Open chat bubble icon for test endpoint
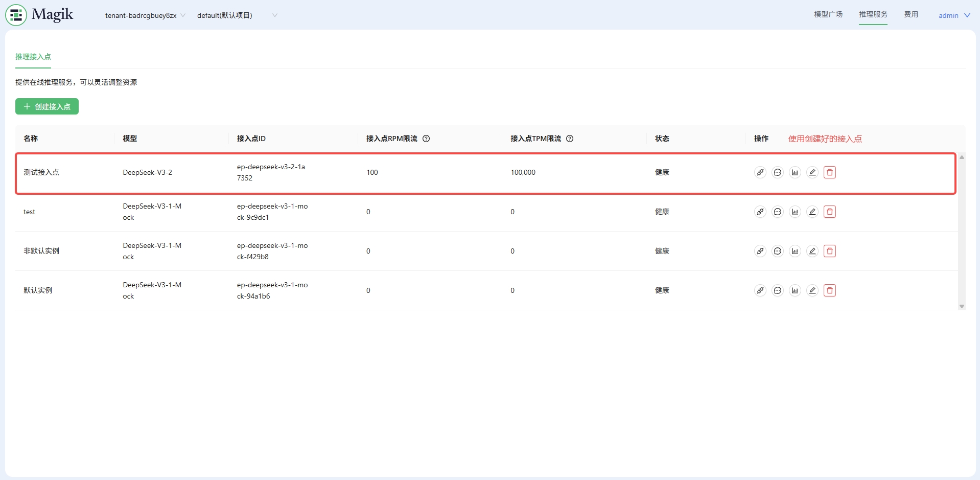 778,212
